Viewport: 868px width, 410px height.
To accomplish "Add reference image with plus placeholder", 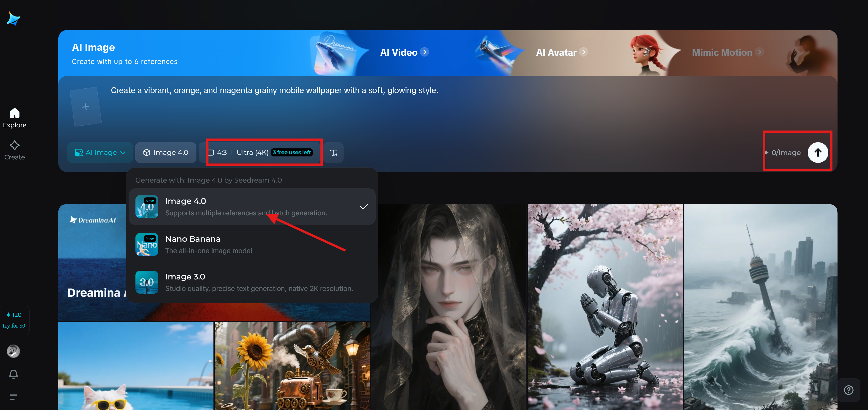I will pyautogui.click(x=85, y=107).
